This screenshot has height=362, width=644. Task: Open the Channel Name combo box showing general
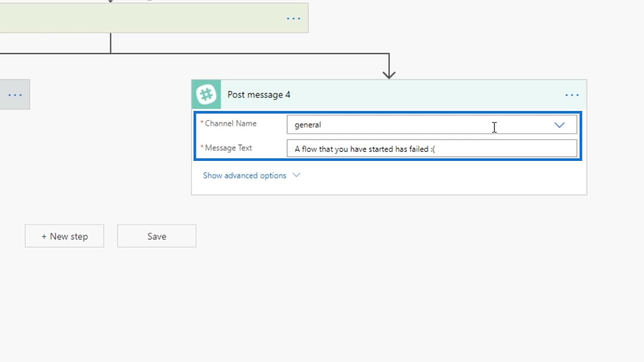point(431,125)
